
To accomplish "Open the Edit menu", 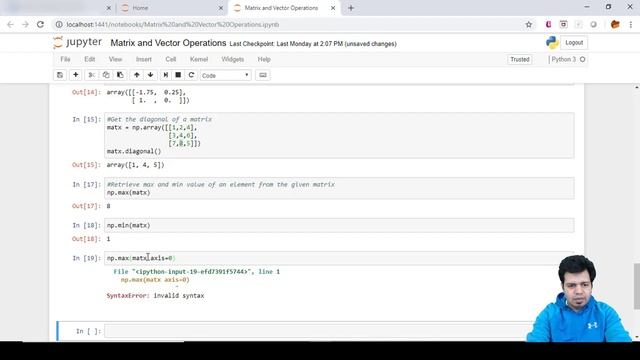I will 90,59.
